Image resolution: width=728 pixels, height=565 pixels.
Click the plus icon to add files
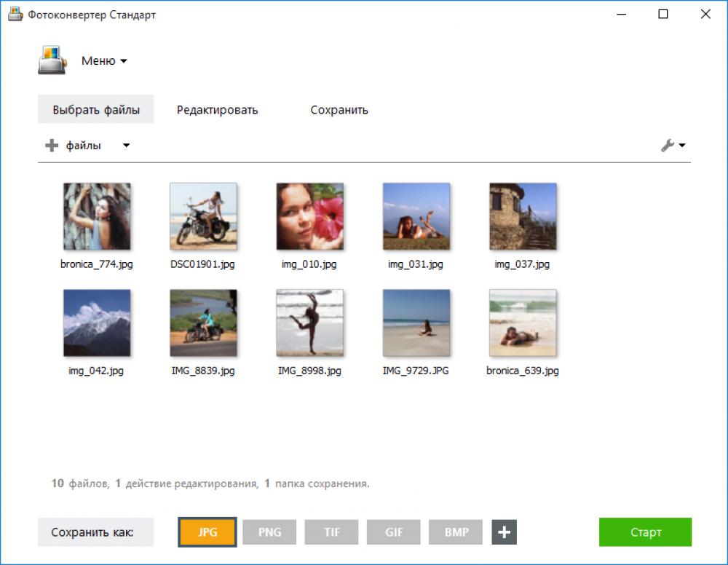pyautogui.click(x=51, y=145)
